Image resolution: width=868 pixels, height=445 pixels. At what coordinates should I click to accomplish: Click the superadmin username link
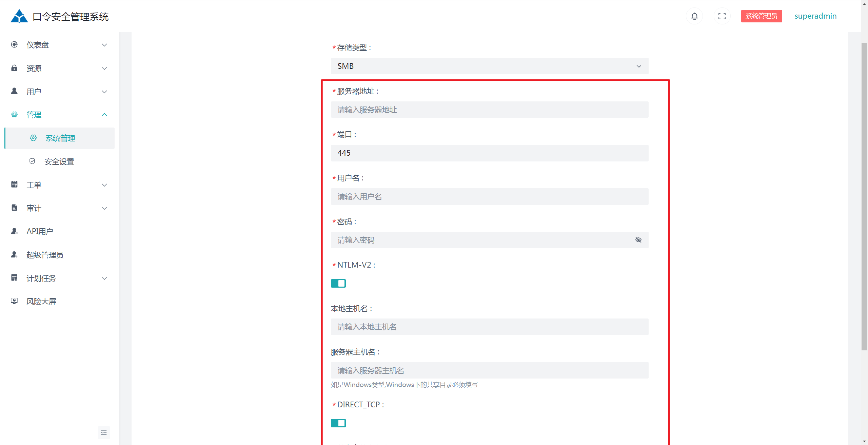(815, 16)
